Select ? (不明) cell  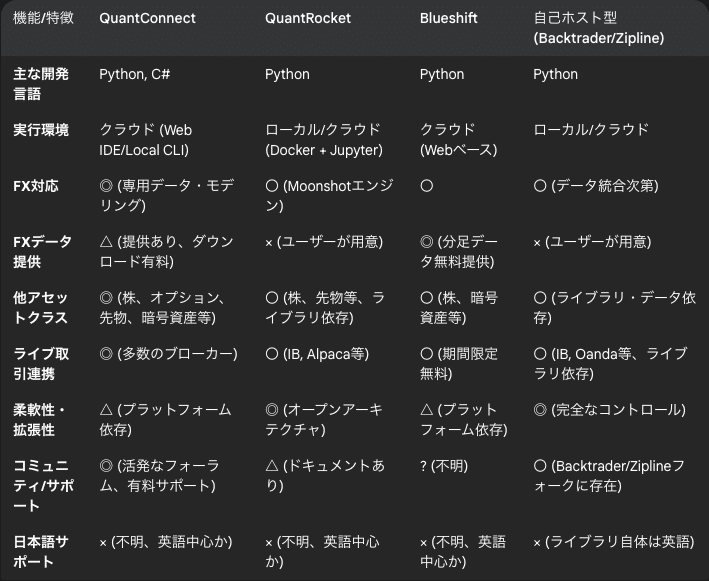[x=444, y=466]
